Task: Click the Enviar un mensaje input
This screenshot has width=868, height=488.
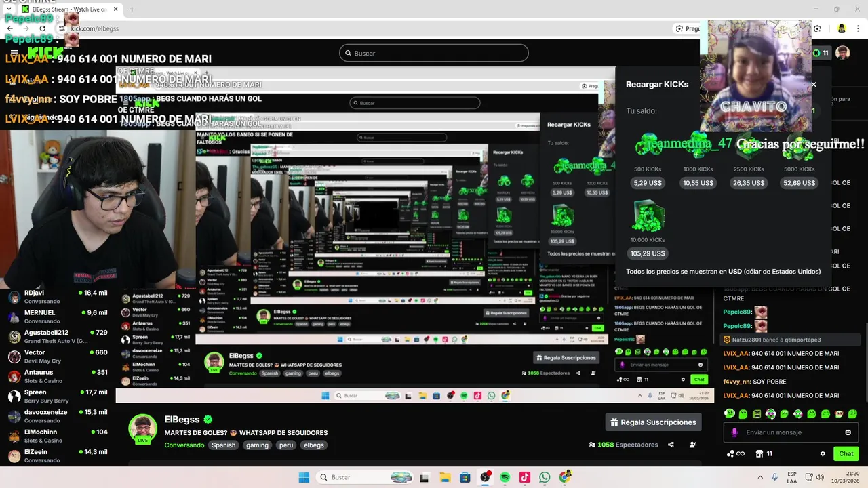Action: [792, 432]
